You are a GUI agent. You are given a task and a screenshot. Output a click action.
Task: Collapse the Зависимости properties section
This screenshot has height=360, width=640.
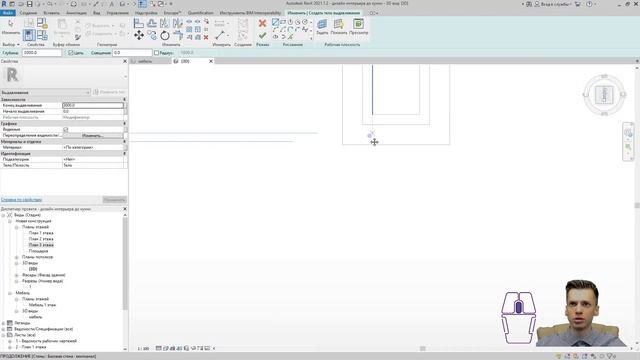point(124,99)
